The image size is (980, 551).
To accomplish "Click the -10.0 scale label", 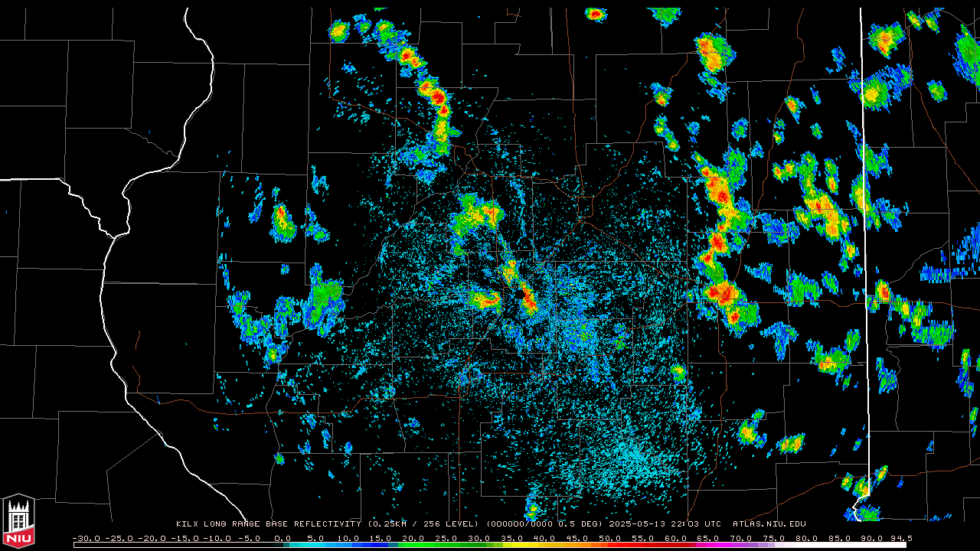I will point(217,539).
